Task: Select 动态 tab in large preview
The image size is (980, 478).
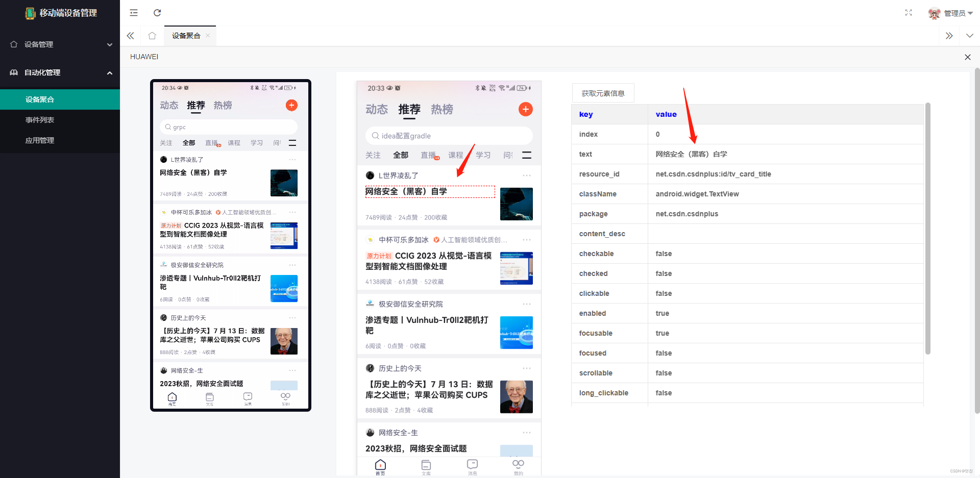Action: click(377, 110)
